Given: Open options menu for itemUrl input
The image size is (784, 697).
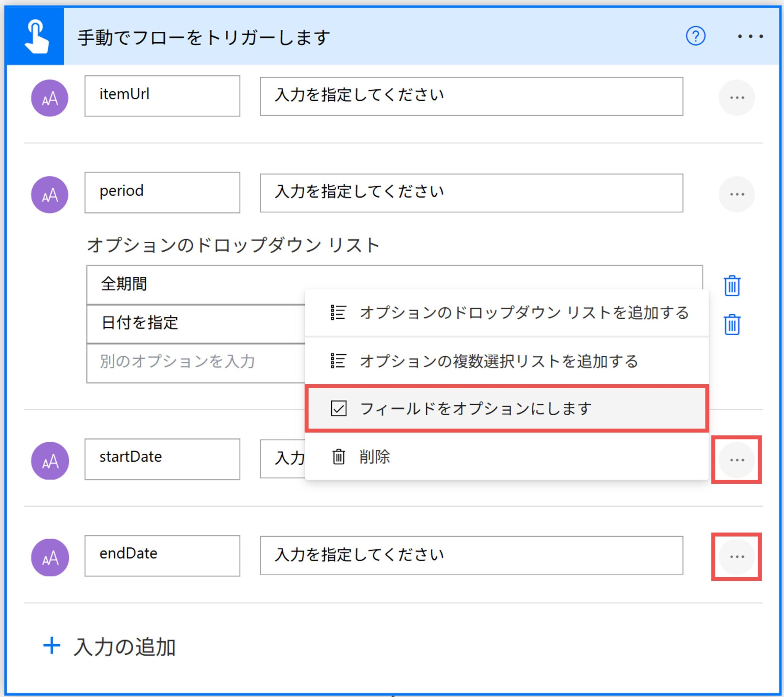Looking at the screenshot, I should 737,98.
